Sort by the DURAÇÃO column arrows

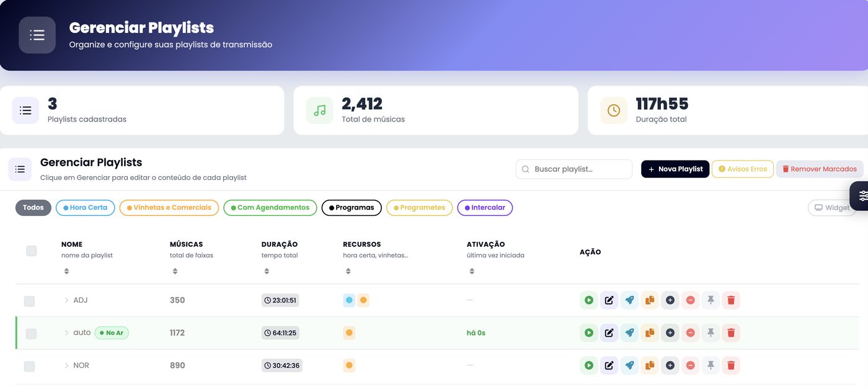point(267,272)
